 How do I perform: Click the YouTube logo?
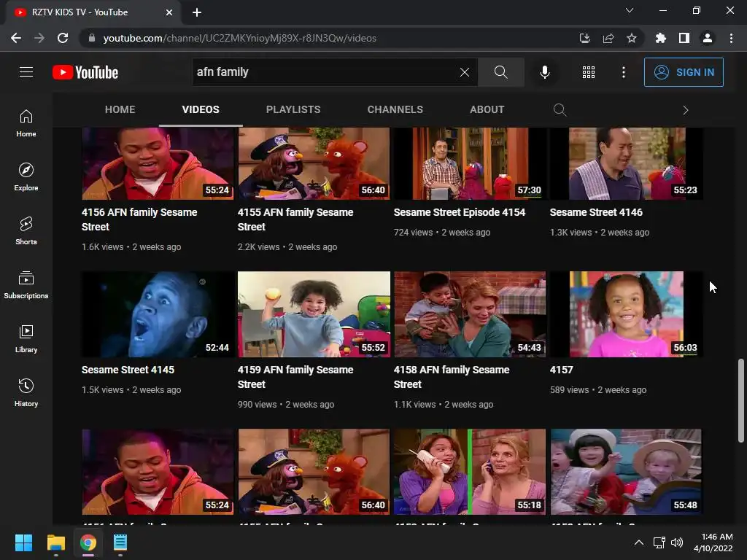pos(85,72)
